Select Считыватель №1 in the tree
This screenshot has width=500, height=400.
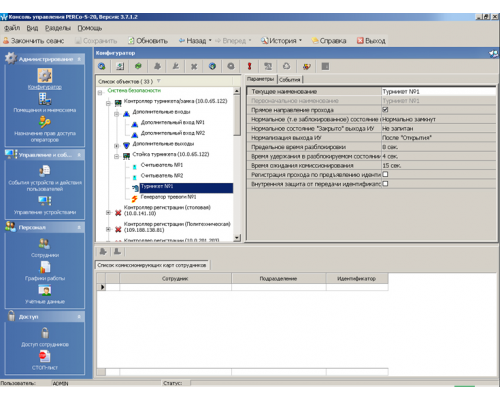coord(162,165)
